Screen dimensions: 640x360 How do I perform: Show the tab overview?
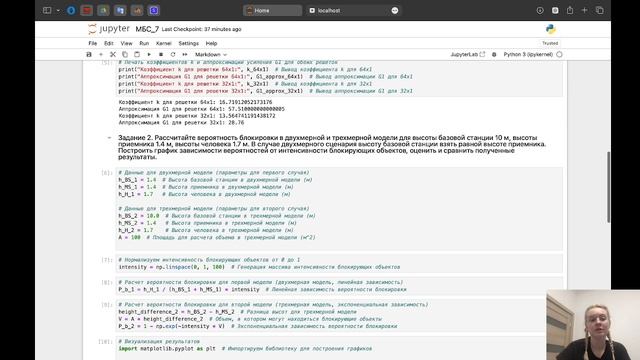coord(600,11)
